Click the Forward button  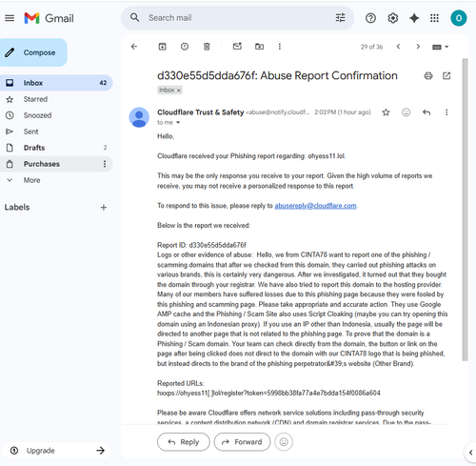(x=242, y=442)
